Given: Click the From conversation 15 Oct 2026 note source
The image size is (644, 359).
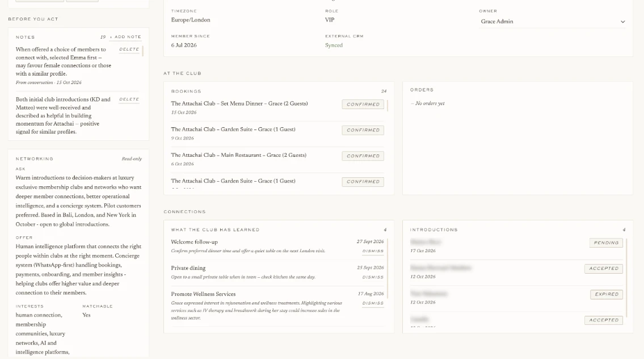Looking at the screenshot, I should coord(48,83).
